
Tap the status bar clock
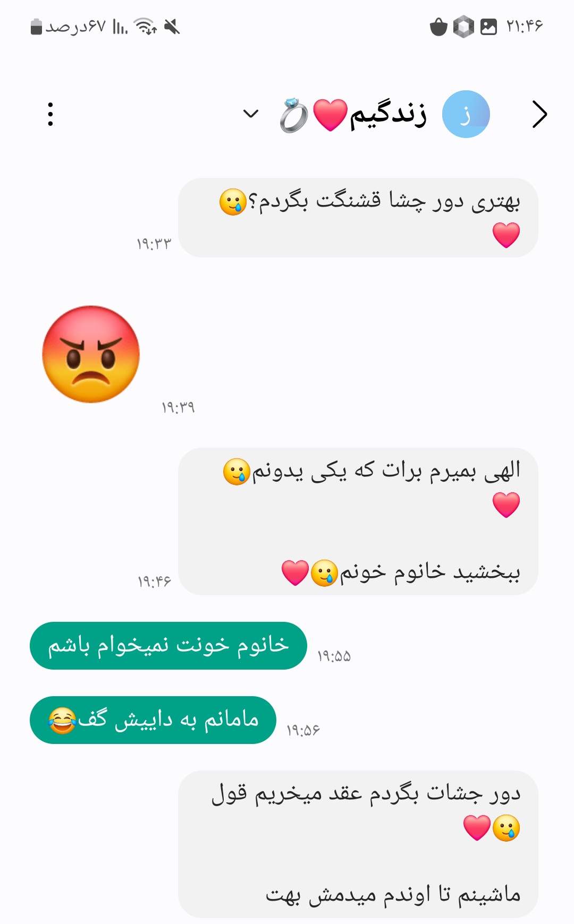pos(525,26)
